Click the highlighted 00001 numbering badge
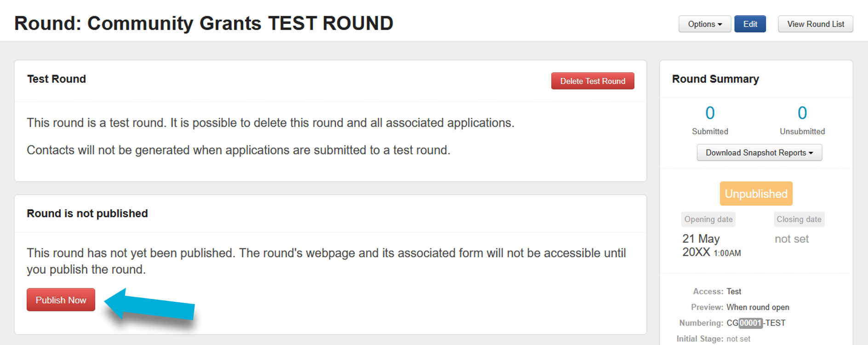868x345 pixels. (x=750, y=323)
